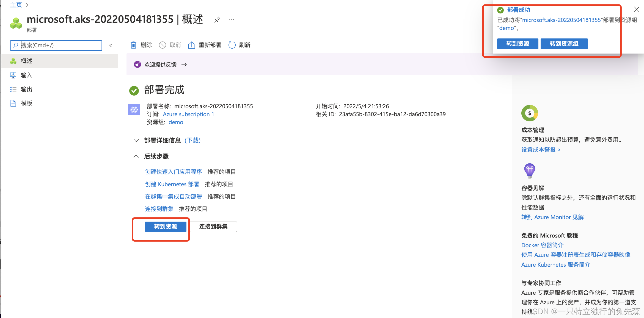Open 创建快速入门应用程序 link
This screenshot has width=644, height=318.
pyautogui.click(x=174, y=172)
